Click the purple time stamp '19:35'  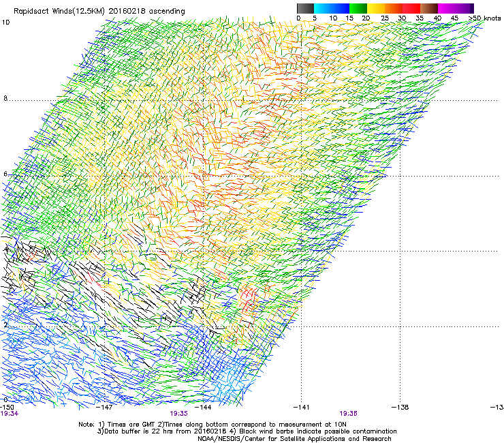pos(178,414)
